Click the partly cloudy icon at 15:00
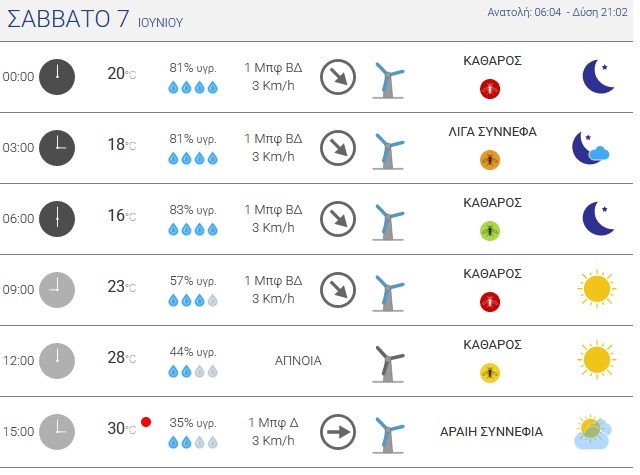This screenshot has width=640, height=475. [x=593, y=432]
